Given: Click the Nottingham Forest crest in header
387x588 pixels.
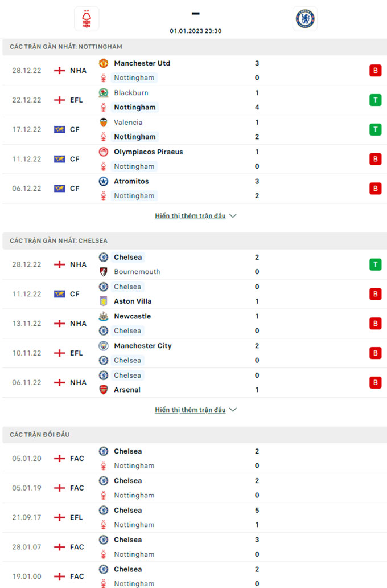Looking at the screenshot, I should click(x=87, y=18).
